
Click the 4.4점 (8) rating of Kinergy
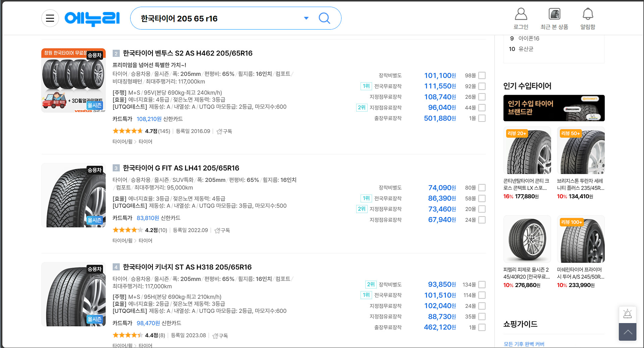click(139, 336)
